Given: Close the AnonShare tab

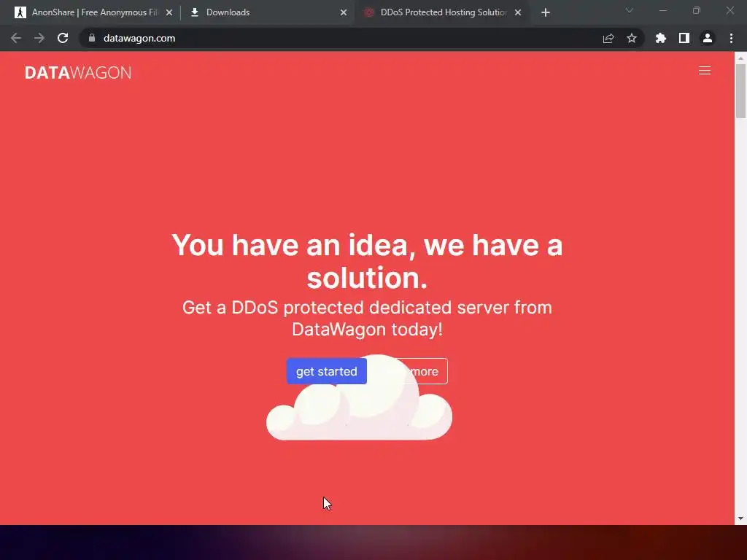Looking at the screenshot, I should 169,12.
